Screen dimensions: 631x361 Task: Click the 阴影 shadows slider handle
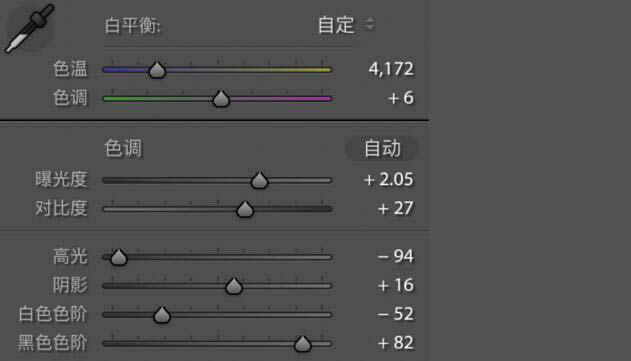coord(233,286)
